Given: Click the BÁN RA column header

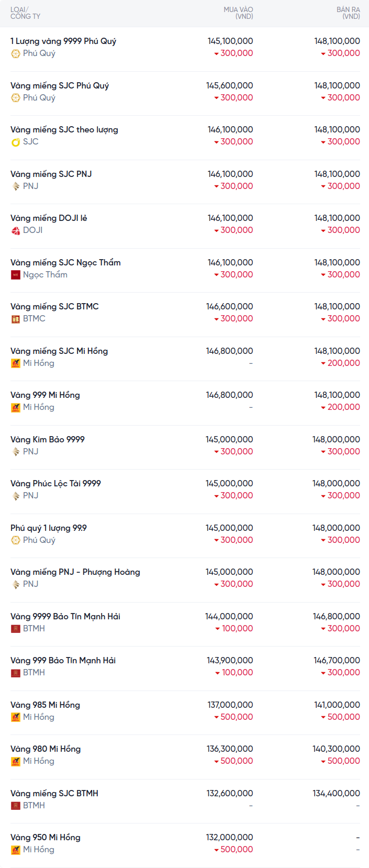Looking at the screenshot, I should 348,13.
